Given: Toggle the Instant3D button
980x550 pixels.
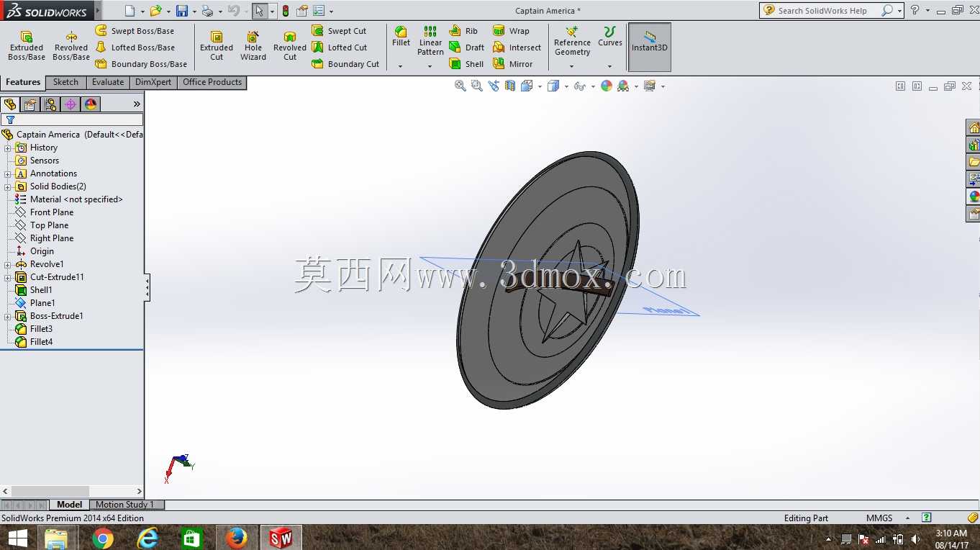Looking at the screenshot, I should point(650,47).
